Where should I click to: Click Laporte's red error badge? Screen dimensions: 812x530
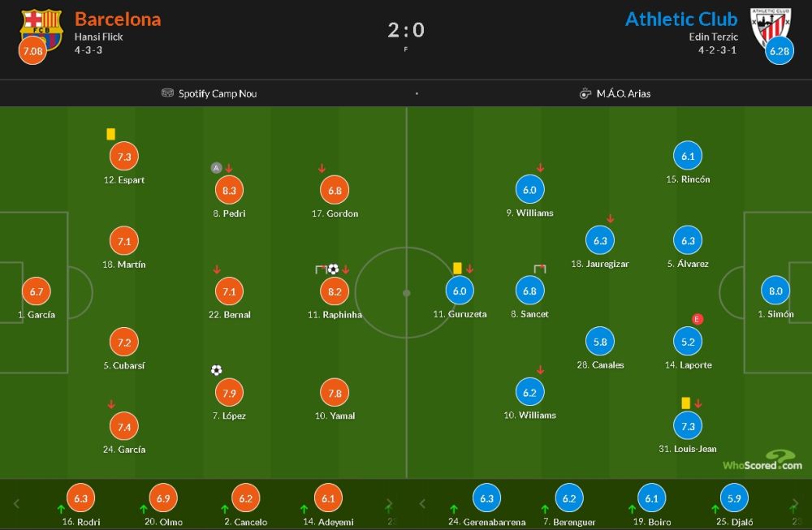coord(697,319)
